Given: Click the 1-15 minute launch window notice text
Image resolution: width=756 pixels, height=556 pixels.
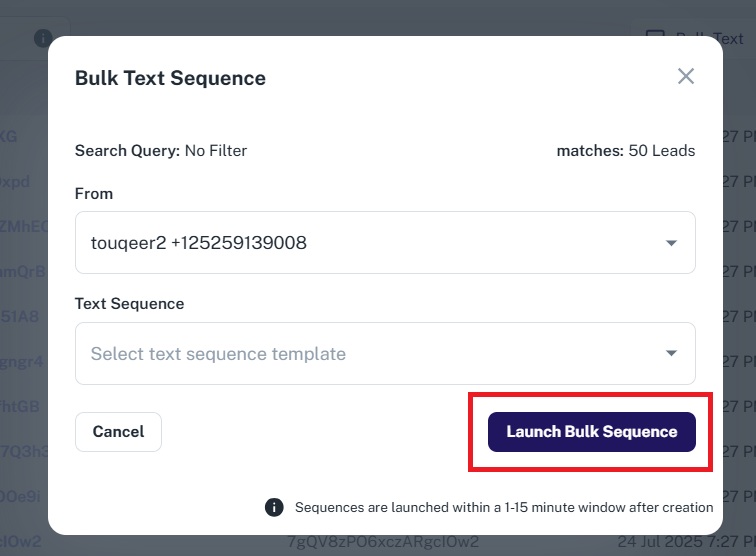Looking at the screenshot, I should 504,507.
